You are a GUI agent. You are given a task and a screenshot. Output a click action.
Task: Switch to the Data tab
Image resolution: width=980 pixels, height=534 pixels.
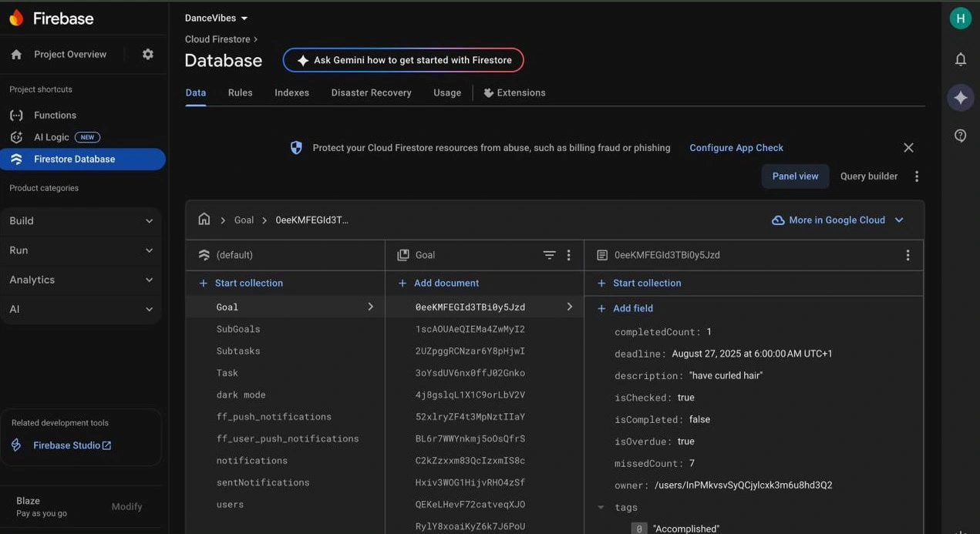[x=196, y=92]
